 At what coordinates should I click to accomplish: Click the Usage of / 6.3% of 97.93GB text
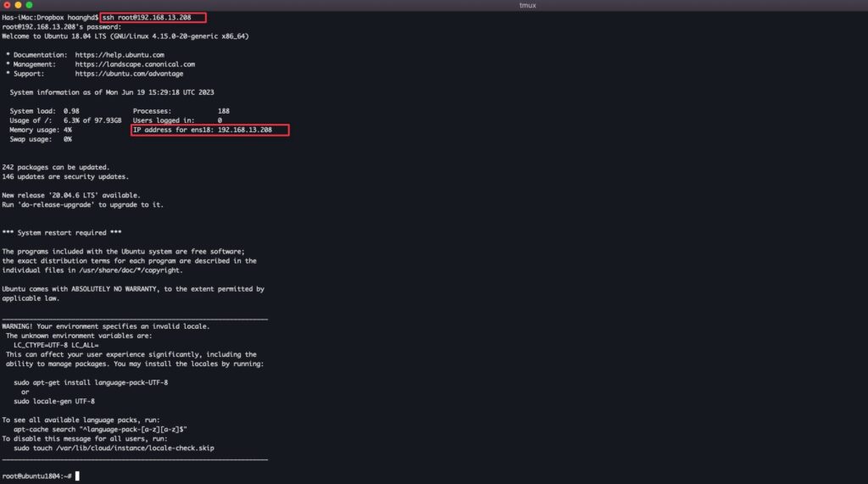[x=65, y=120]
